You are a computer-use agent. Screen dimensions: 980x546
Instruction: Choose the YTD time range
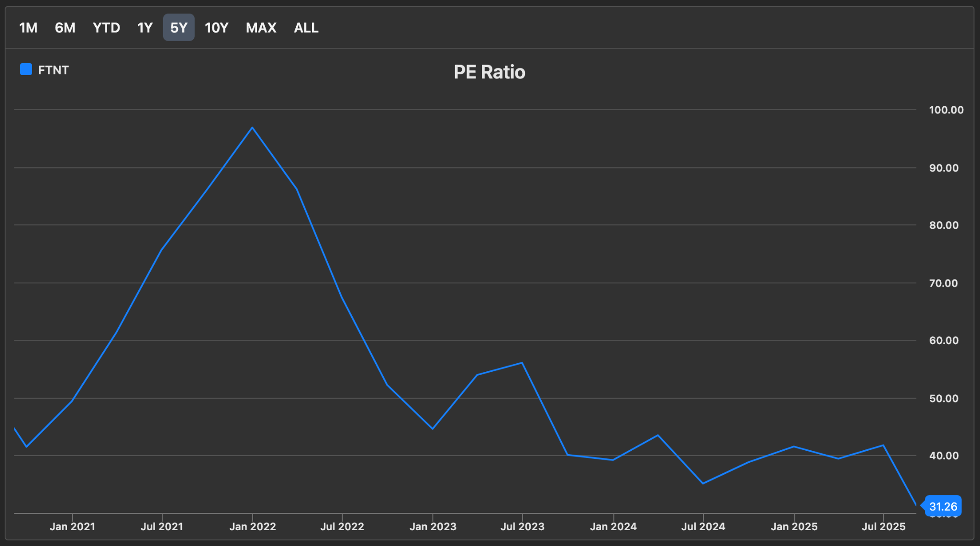106,28
